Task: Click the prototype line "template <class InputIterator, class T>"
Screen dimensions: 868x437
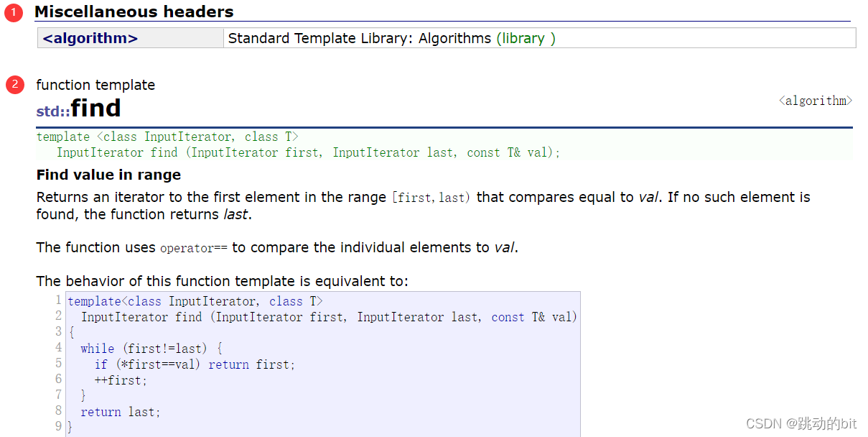Action: click(x=167, y=137)
